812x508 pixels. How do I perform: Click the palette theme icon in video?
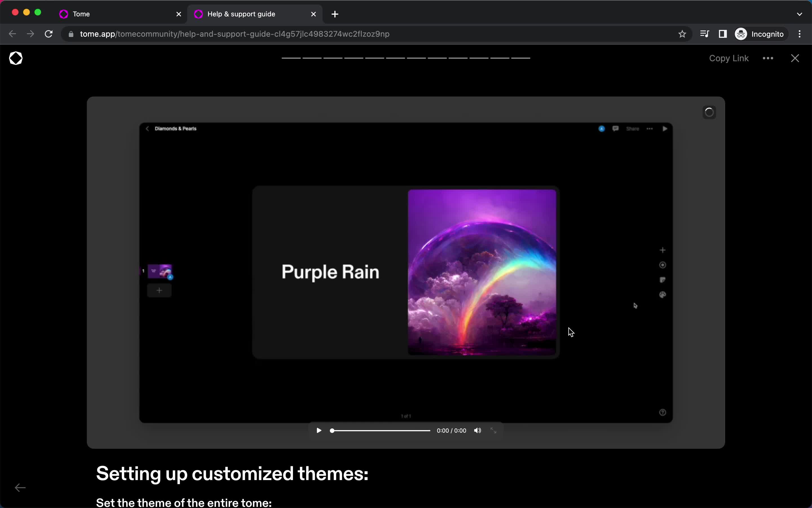[662, 295]
